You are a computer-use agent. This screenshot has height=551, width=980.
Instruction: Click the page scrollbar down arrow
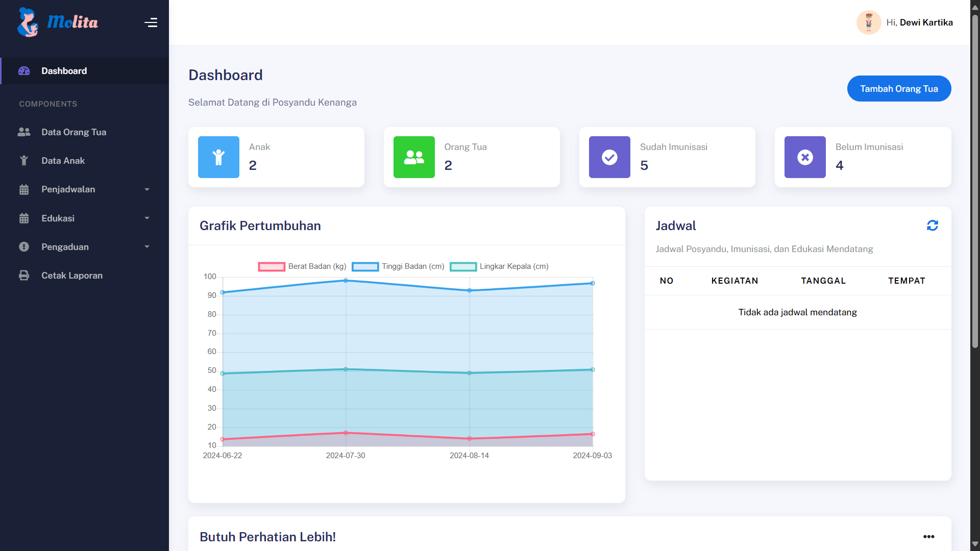(x=974, y=544)
